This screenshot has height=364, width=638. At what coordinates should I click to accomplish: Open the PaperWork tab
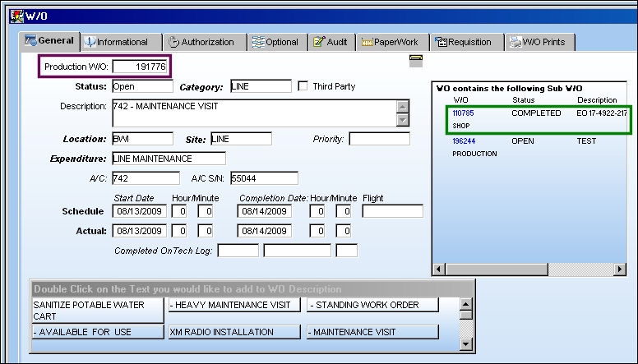(x=393, y=42)
